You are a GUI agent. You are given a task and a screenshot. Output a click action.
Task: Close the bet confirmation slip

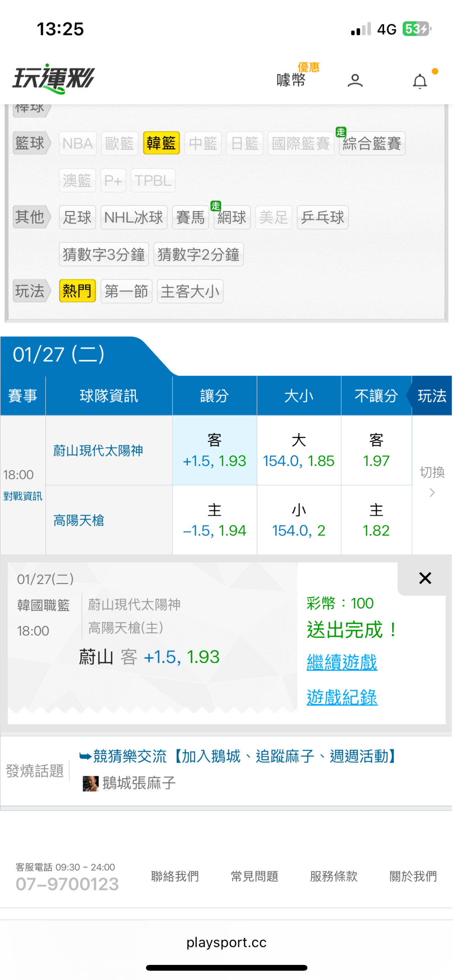click(425, 578)
